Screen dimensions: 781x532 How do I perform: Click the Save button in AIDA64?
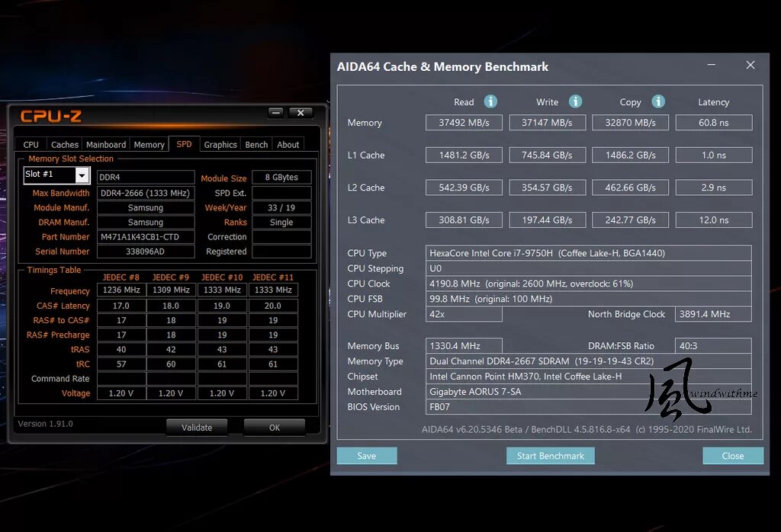point(367,456)
